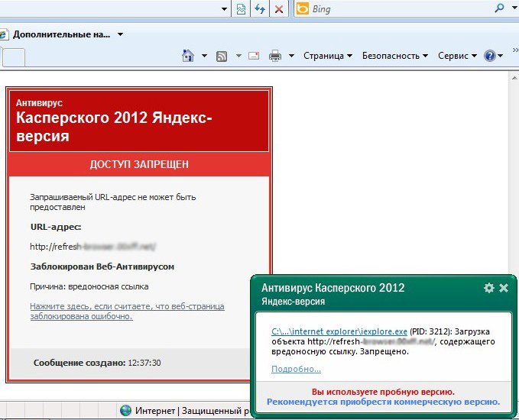The image size is (519, 420).
Task: Open the Дополнительные на... favorites bar item
Action: (x=61, y=34)
